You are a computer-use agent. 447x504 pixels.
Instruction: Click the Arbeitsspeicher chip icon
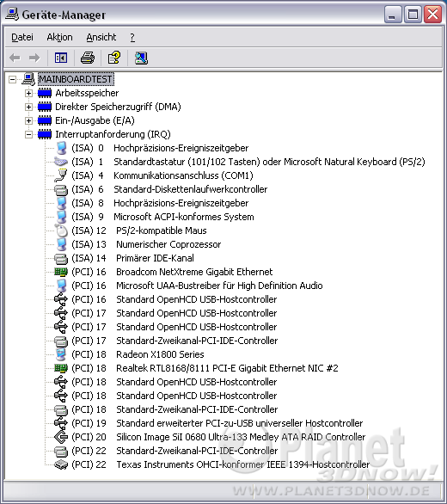[45, 93]
